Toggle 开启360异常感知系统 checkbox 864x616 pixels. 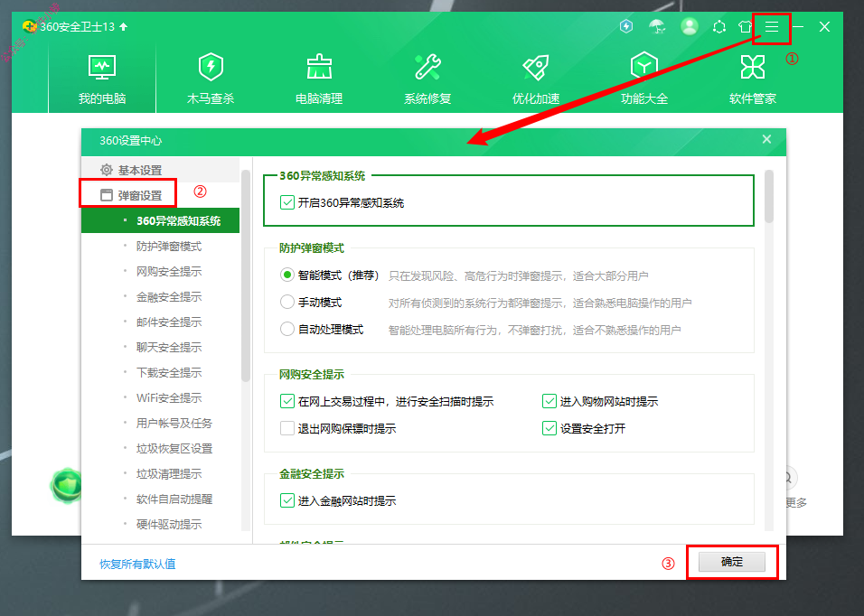287,202
